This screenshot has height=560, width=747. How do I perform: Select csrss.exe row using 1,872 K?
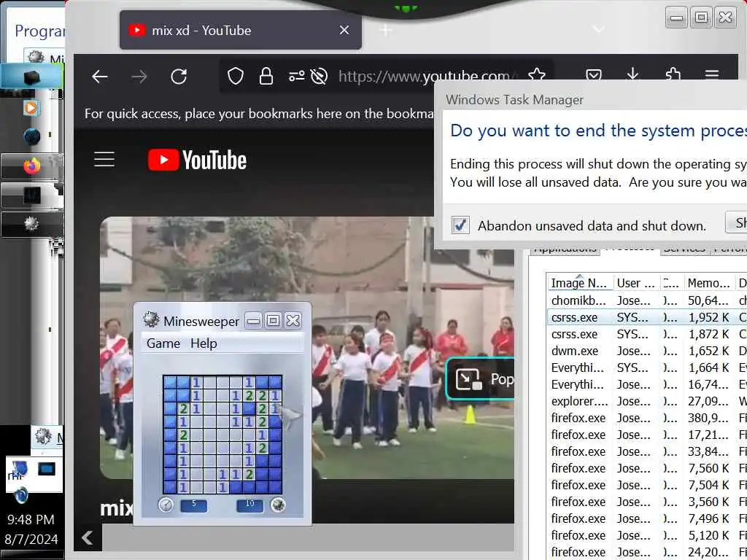[647, 334]
